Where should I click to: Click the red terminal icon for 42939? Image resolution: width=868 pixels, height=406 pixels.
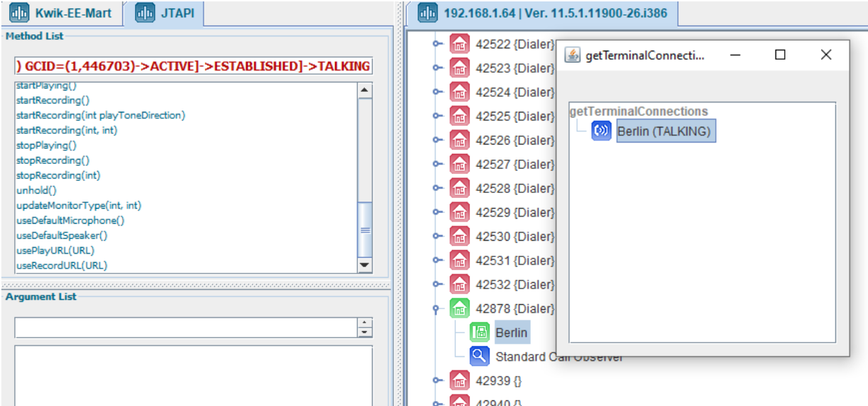[460, 381]
